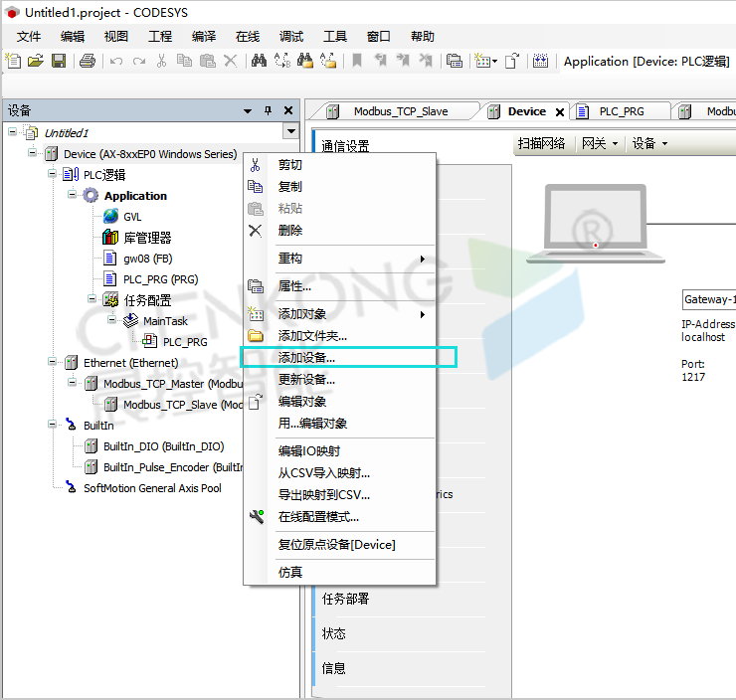
Task: Click the laptop image in communication settings
Action: [595, 227]
